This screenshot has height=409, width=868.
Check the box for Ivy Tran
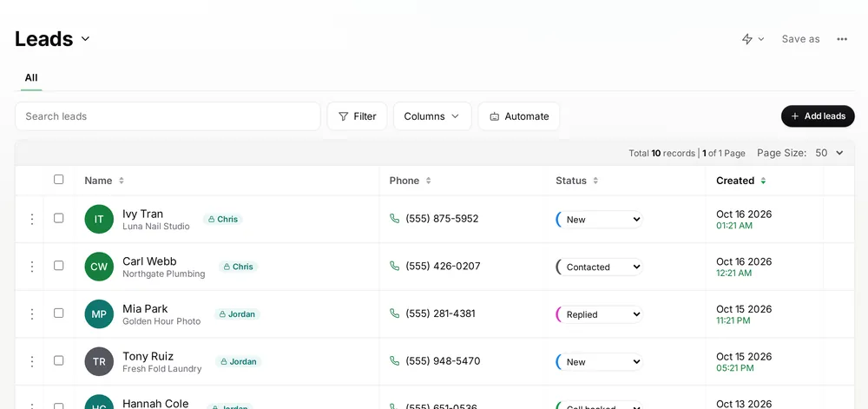click(x=59, y=218)
